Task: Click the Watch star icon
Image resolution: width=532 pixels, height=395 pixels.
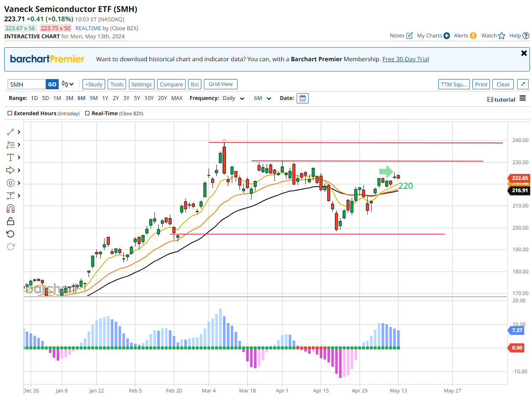Action: [502, 36]
